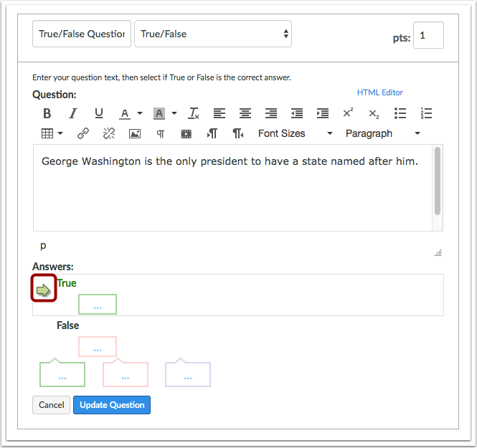The height and width of the screenshot is (448, 477).
Task: Align text right
Action: coord(271,114)
